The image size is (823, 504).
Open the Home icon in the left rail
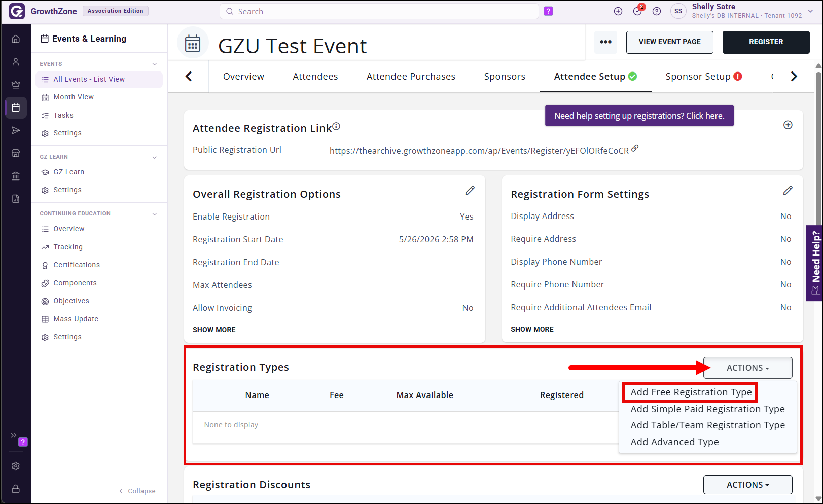[x=16, y=39]
